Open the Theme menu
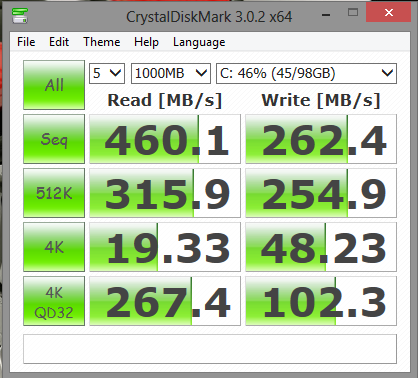This screenshot has width=418, height=378. (x=102, y=42)
